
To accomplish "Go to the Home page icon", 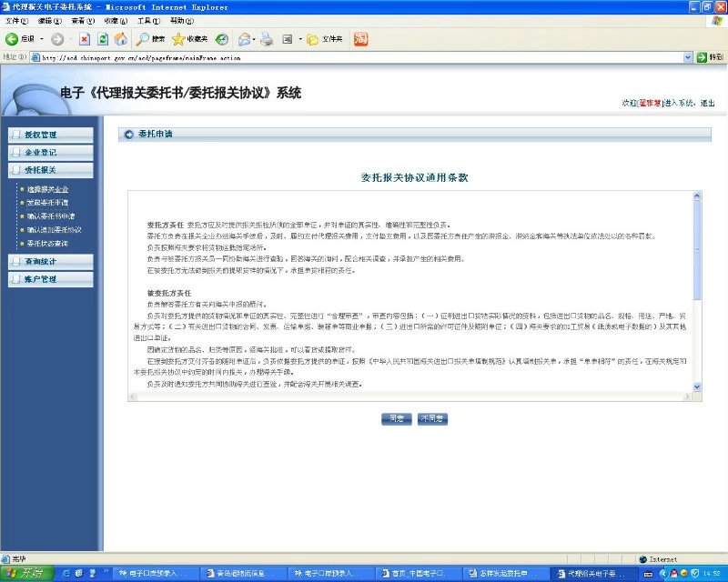I will (121, 39).
